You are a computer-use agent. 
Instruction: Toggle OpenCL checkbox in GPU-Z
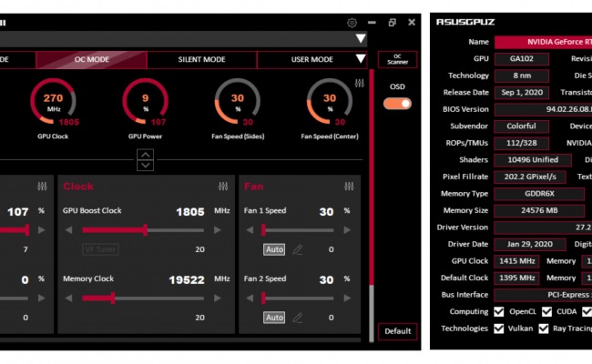point(499,311)
